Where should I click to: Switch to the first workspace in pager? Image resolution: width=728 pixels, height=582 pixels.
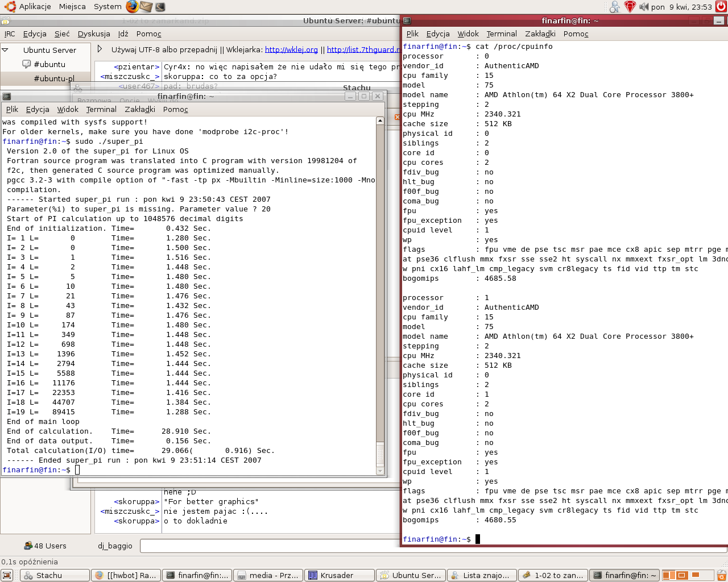click(668, 575)
